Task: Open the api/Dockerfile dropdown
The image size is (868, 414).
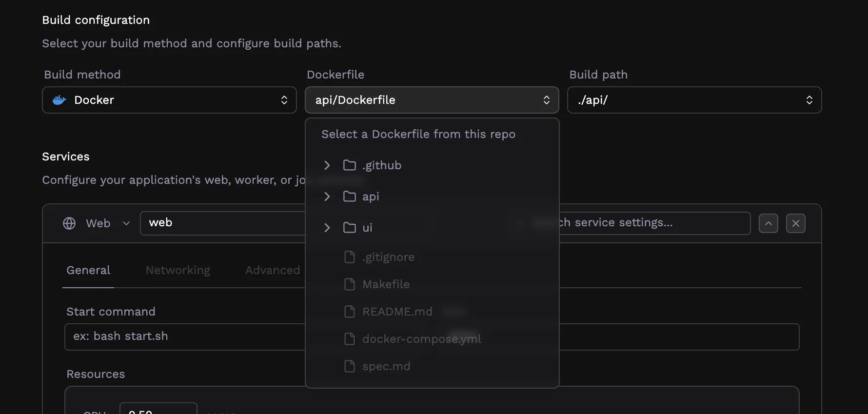Action: [x=432, y=100]
